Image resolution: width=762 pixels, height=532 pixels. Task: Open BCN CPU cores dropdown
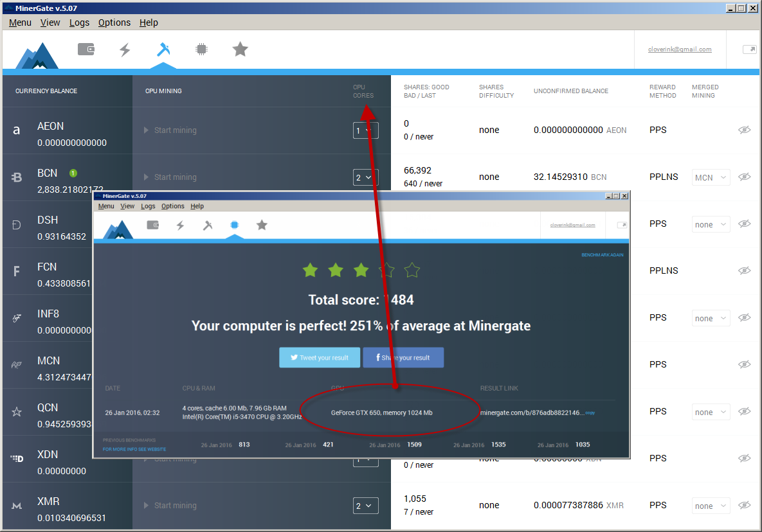(365, 178)
